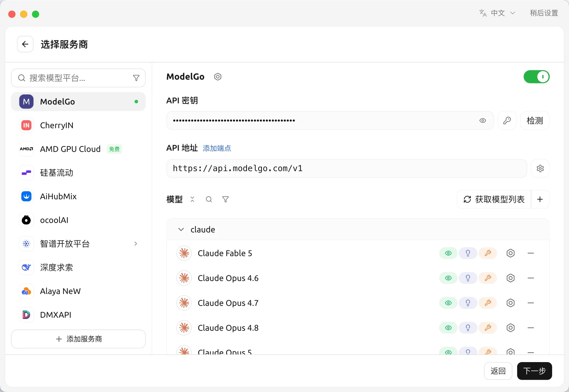The height and width of the screenshot is (392, 569).
Task: Select DMXAPI provider
Action: click(x=78, y=315)
